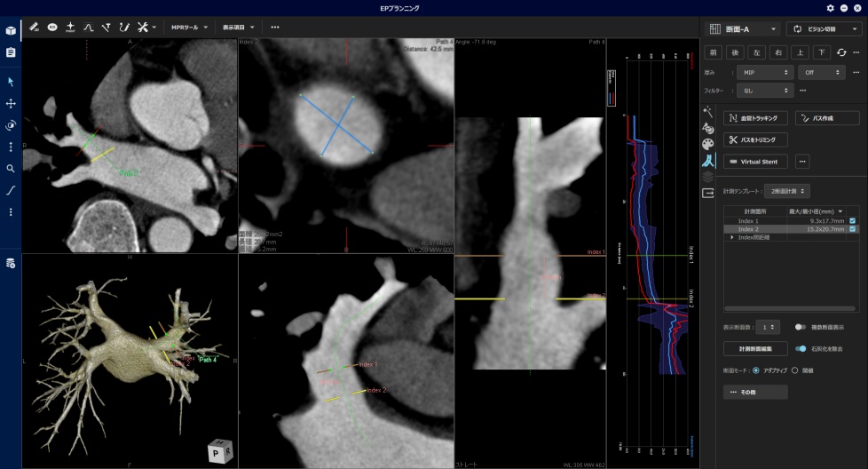
Task: Open the 3D cube view icon
Action: tap(11, 30)
